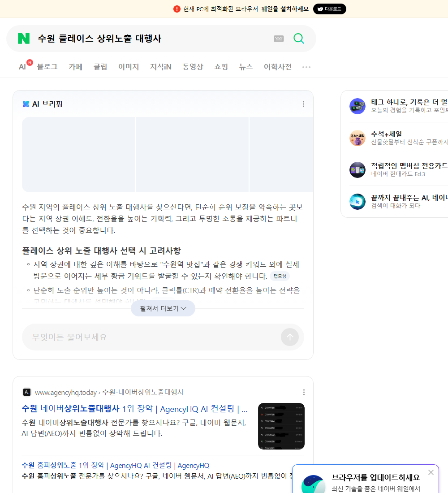448x493 pixels.
Task: Close the browser update popup
Action: (x=431, y=472)
